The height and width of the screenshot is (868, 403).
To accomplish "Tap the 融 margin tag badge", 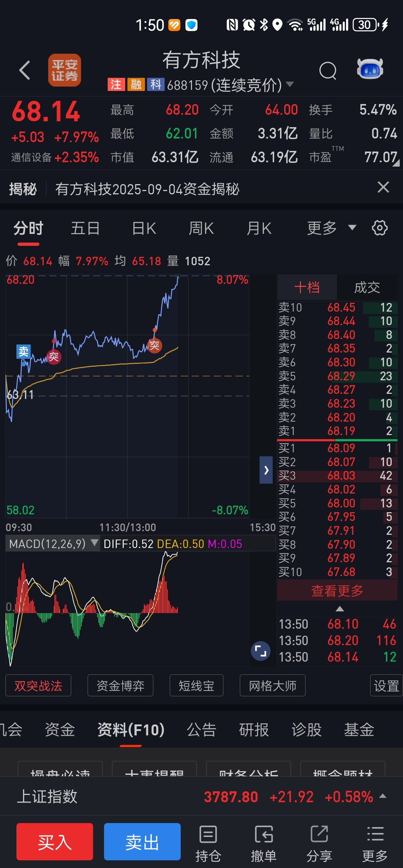I will [136, 84].
